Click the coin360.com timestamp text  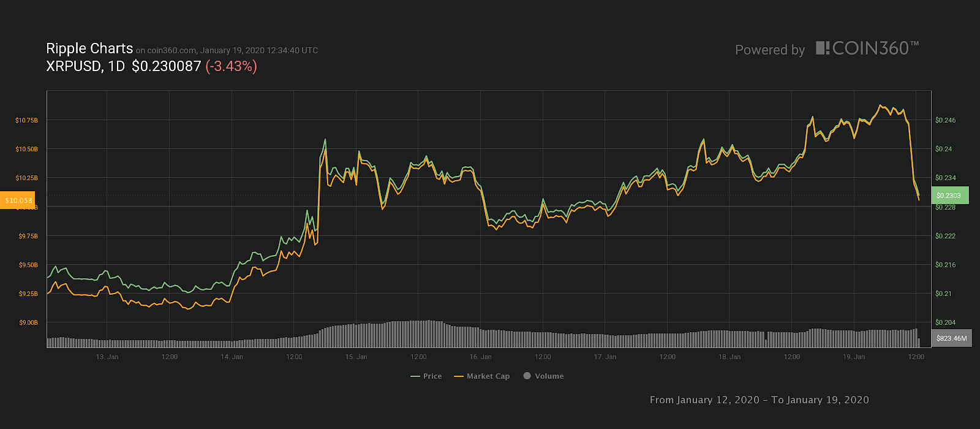[227, 51]
